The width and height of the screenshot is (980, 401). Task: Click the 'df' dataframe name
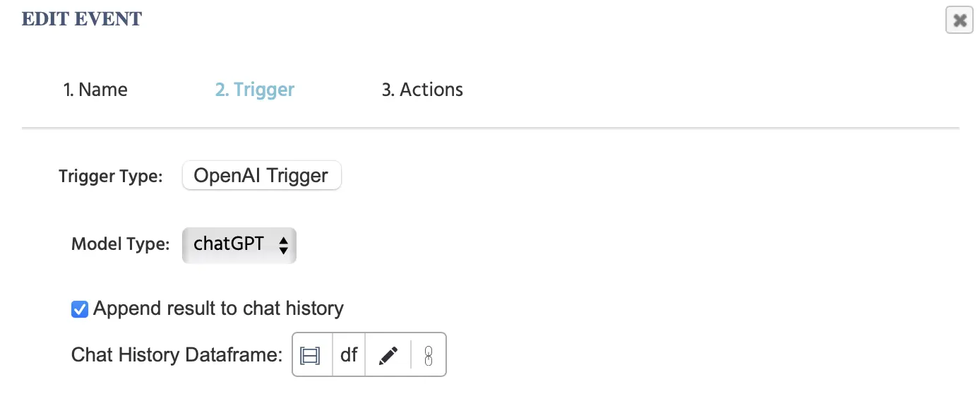coord(349,355)
